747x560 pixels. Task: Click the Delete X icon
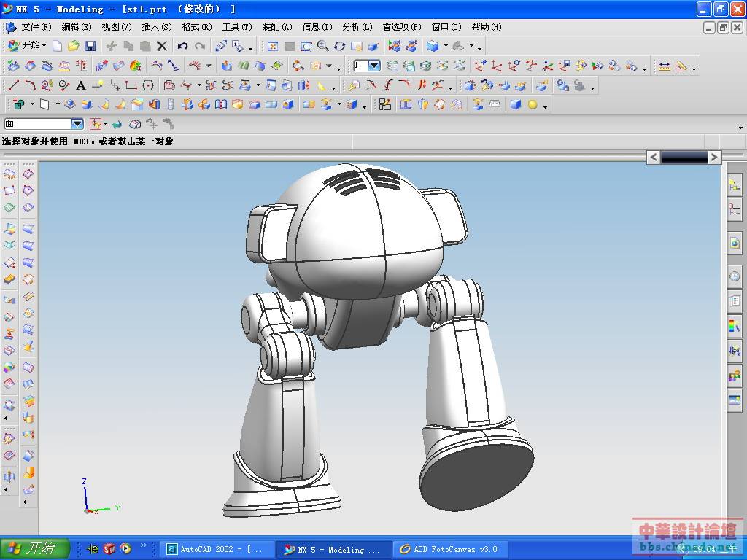[x=162, y=46]
